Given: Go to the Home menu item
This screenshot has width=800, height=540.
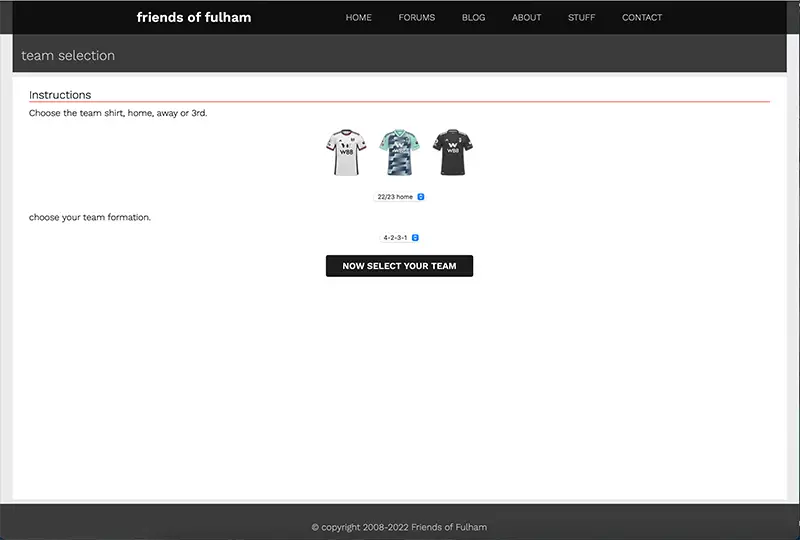Looking at the screenshot, I should [x=358, y=17].
